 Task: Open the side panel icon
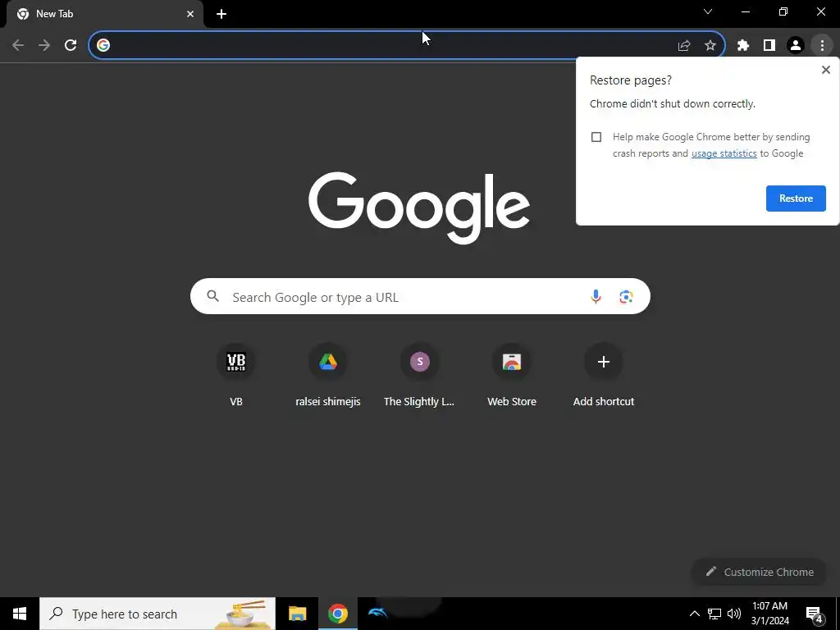769,46
